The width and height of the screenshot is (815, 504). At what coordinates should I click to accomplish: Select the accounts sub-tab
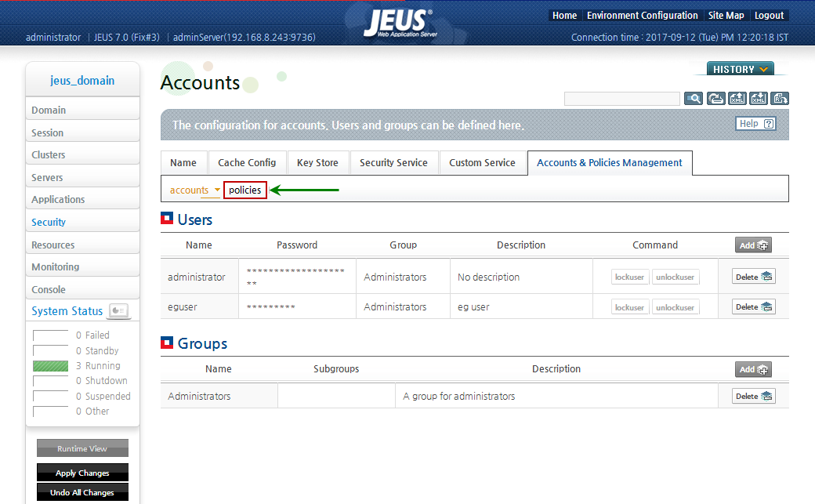189,190
